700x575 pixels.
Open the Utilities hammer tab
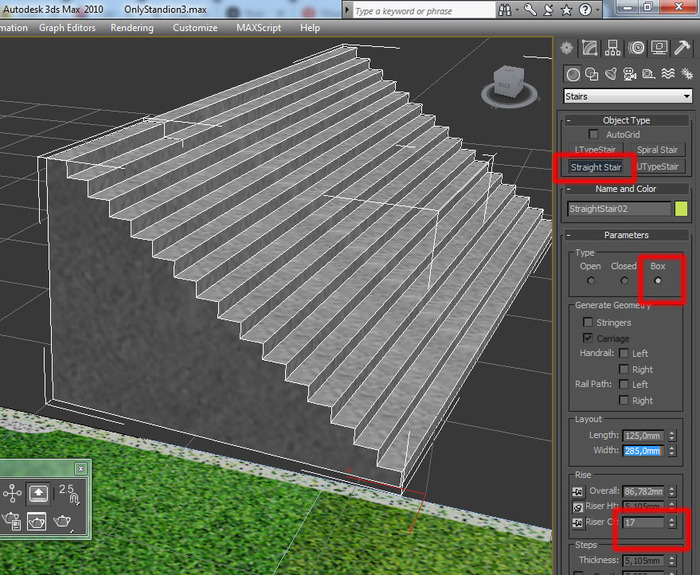pyautogui.click(x=683, y=47)
